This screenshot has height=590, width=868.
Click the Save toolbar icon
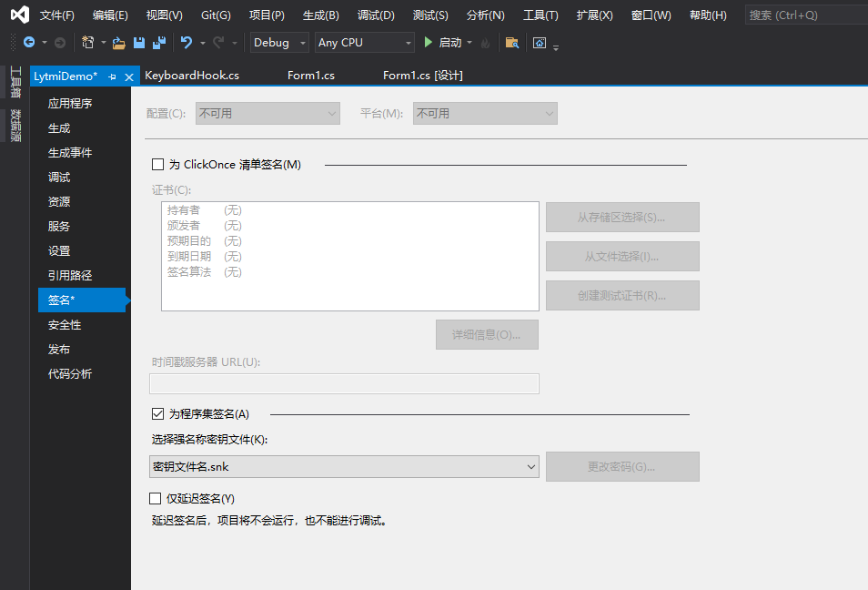(137, 42)
